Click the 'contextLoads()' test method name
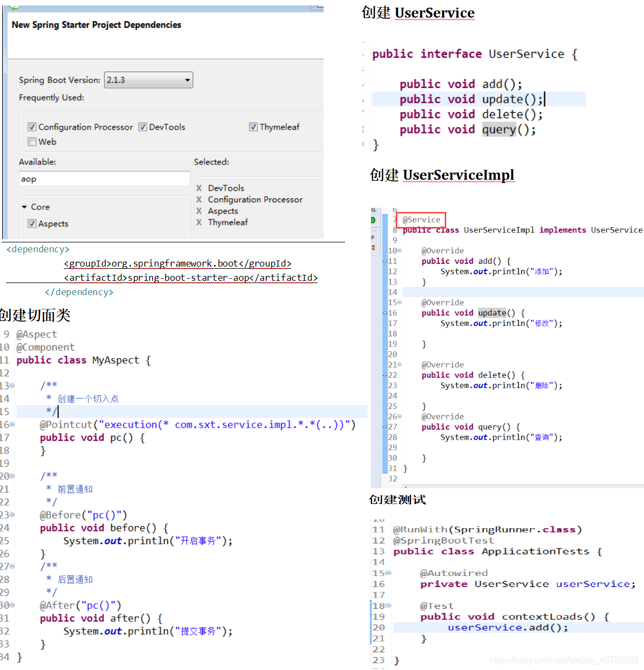 [x=548, y=617]
